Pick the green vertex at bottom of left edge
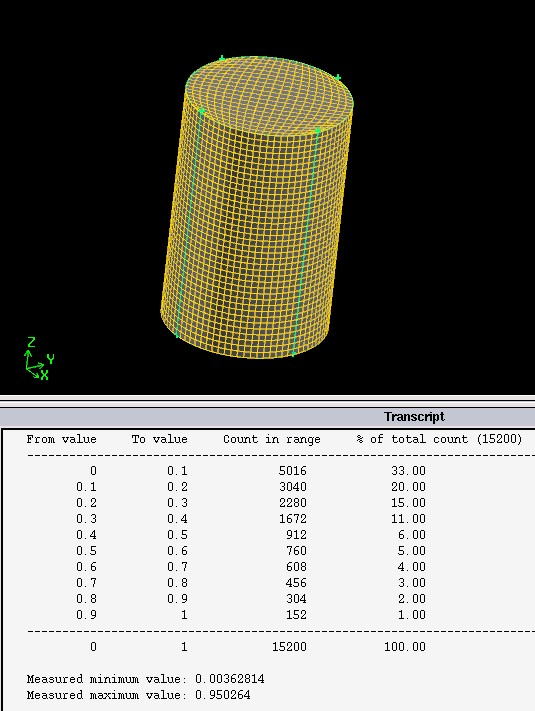The width and height of the screenshot is (535, 711). tap(176, 335)
